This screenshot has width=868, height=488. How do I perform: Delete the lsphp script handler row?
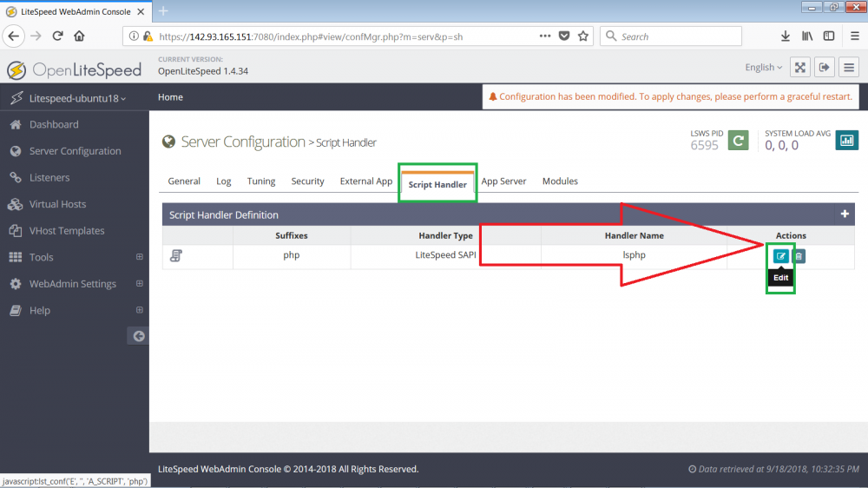[x=799, y=256]
